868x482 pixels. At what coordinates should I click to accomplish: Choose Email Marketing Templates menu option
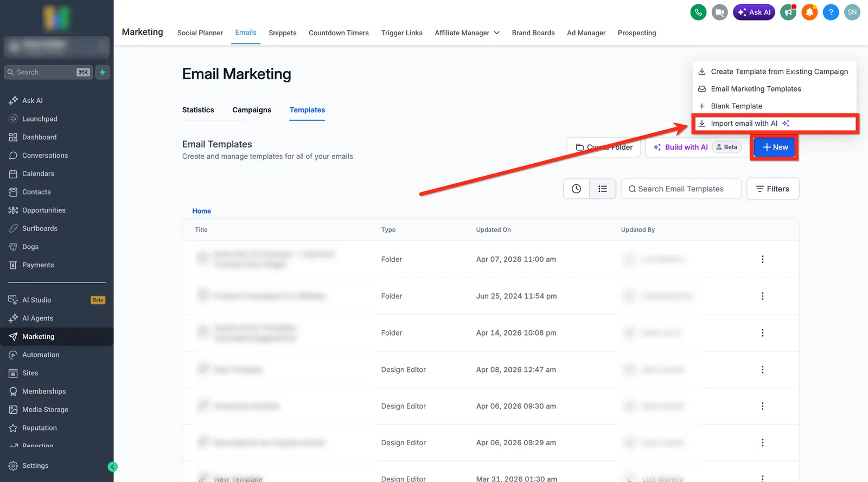pos(774,89)
